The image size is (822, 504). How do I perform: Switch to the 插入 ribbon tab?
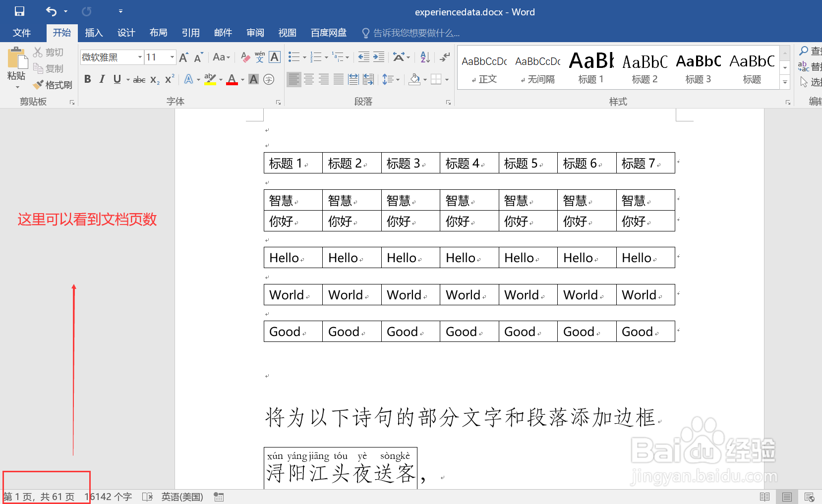point(94,33)
